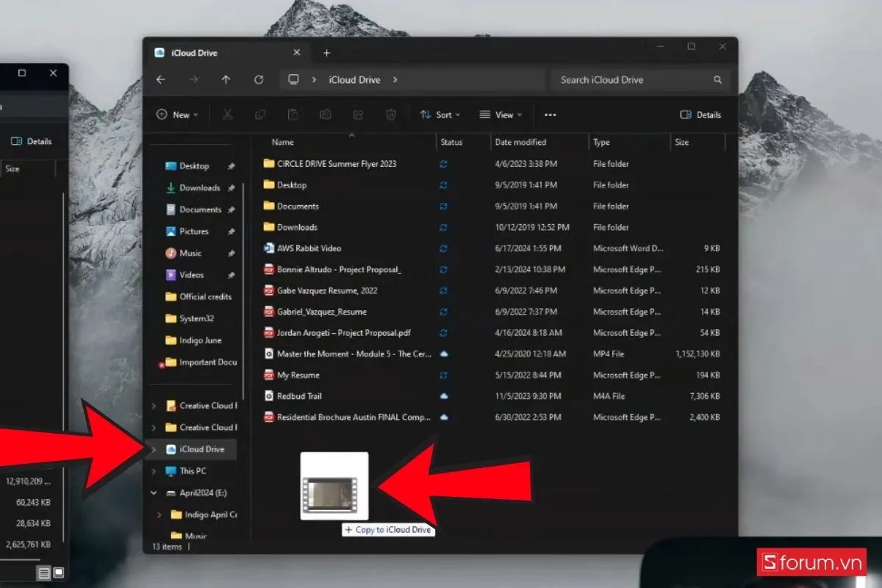Click the Up navigation arrow

226,79
